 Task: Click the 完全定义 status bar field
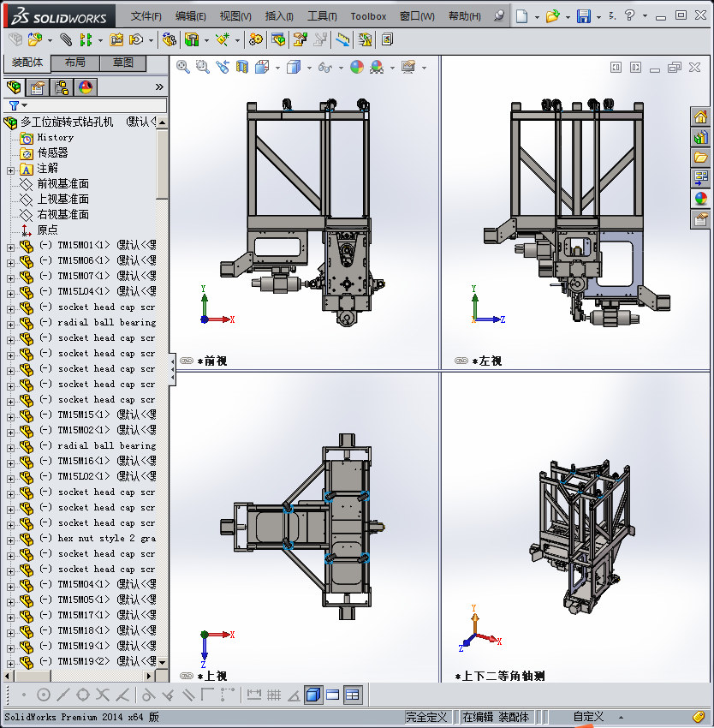tap(427, 717)
